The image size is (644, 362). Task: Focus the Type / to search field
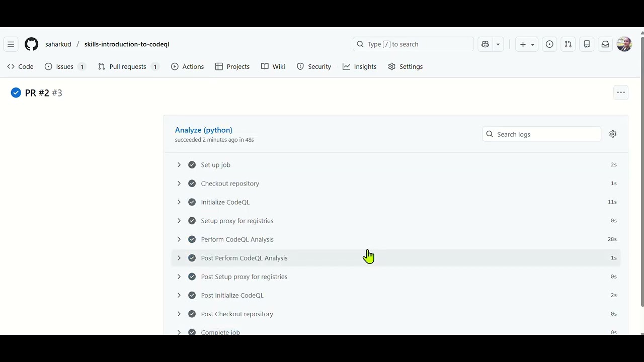(413, 44)
